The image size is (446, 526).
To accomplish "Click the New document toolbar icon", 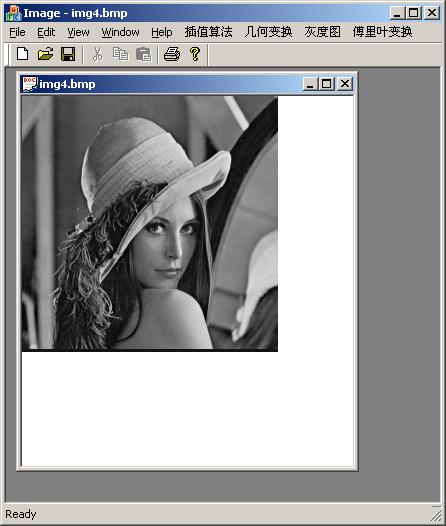I will pyautogui.click(x=22, y=54).
